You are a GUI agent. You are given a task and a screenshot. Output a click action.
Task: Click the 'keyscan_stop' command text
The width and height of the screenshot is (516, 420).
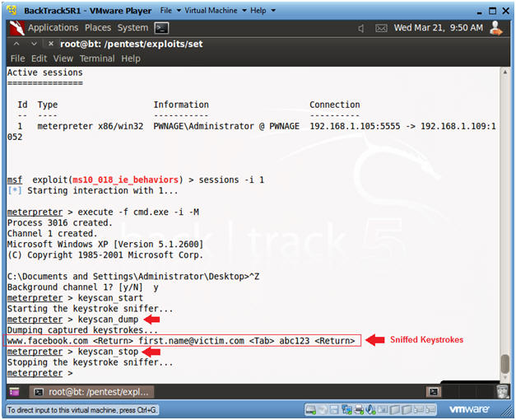(108, 352)
